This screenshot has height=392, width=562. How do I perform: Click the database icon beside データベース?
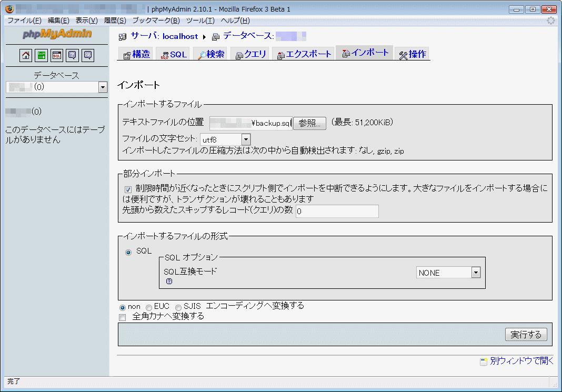pyautogui.click(x=215, y=36)
